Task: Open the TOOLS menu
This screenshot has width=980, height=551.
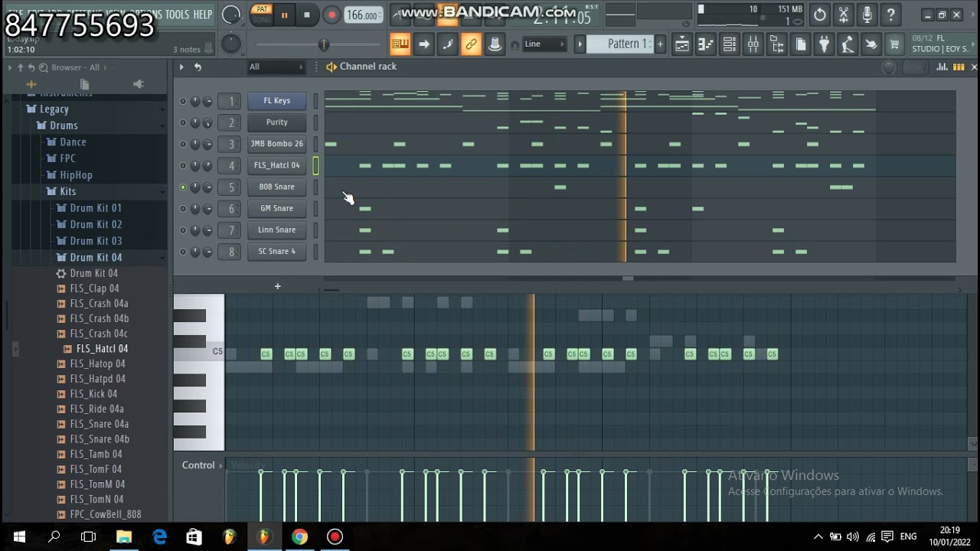Action: [x=177, y=15]
